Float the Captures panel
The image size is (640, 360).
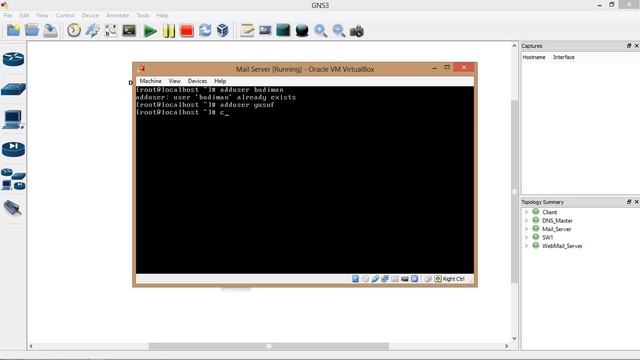[629, 46]
